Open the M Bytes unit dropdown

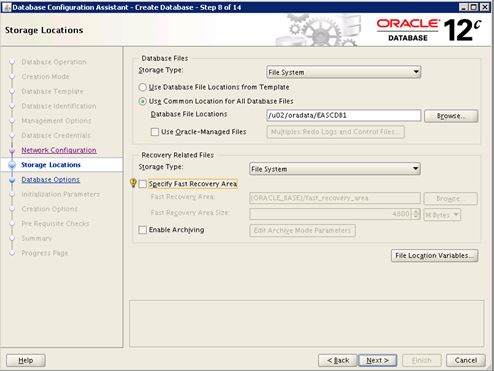click(x=442, y=215)
